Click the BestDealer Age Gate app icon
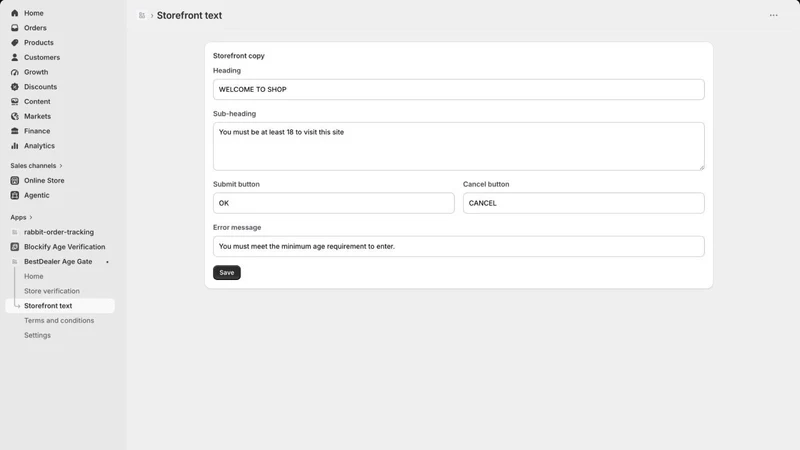 point(15,262)
